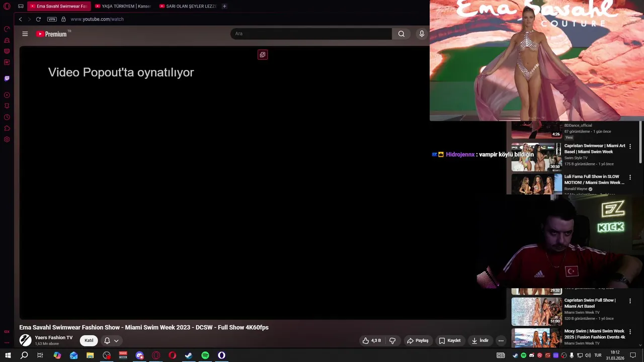Open Luli Fama Full Show video title

(594, 179)
